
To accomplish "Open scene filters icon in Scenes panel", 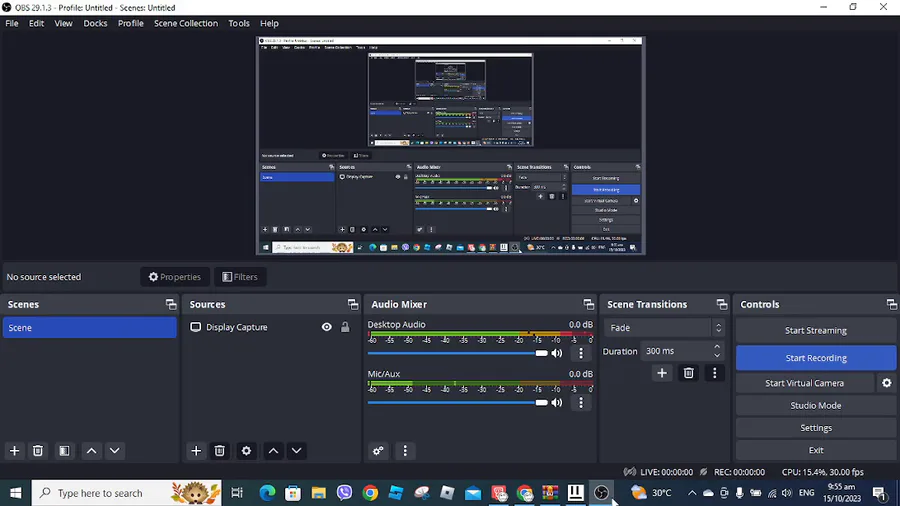I will (64, 451).
